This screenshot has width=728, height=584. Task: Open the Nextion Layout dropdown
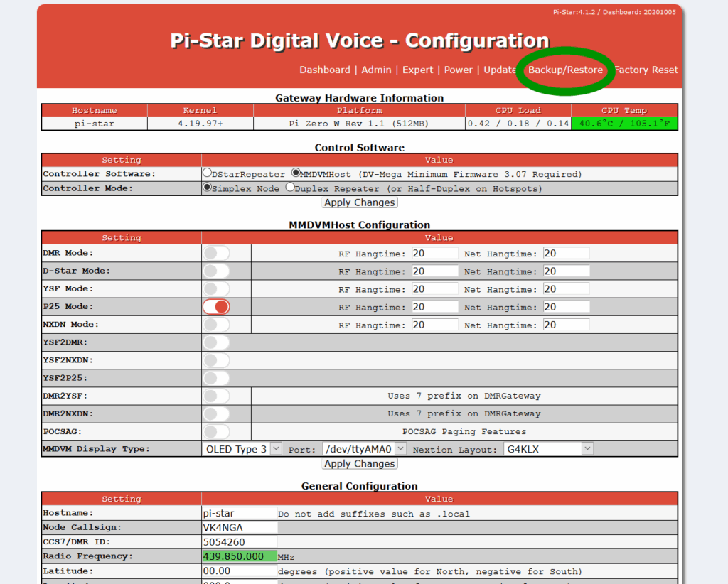click(548, 449)
